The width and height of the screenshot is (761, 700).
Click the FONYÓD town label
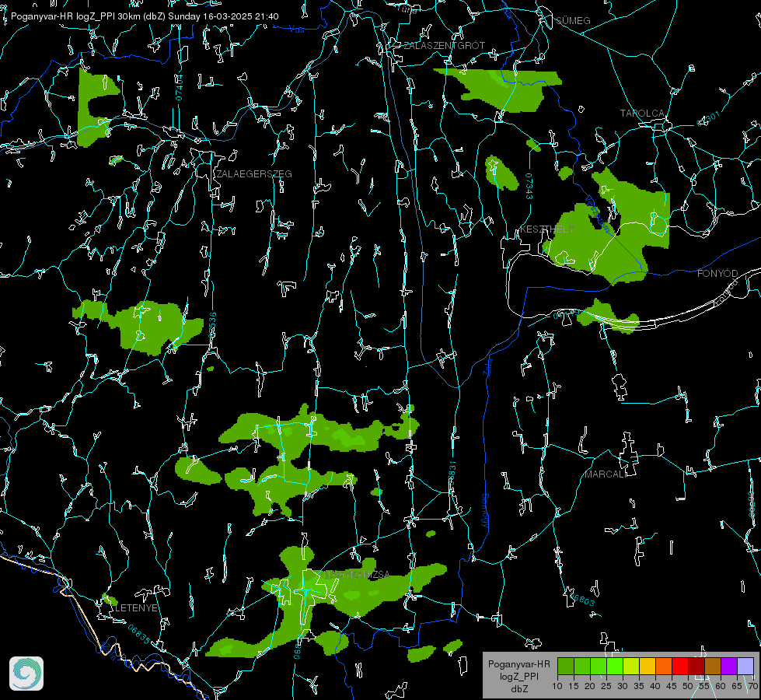tap(717, 274)
